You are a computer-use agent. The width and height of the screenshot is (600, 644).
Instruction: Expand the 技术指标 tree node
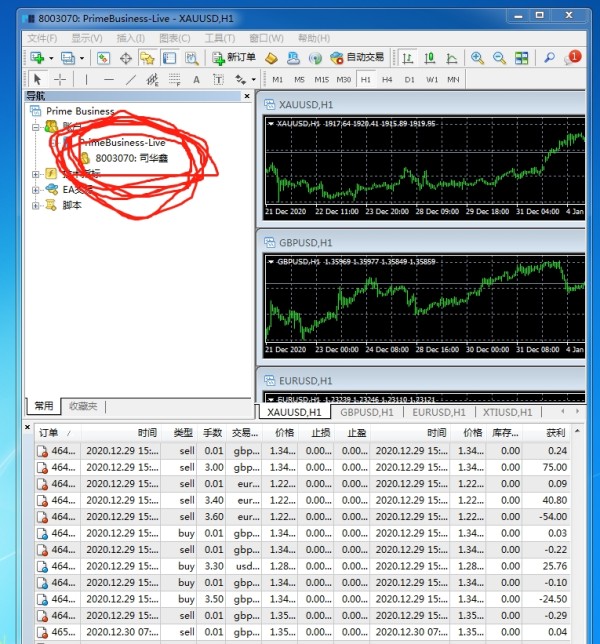[x=36, y=174]
